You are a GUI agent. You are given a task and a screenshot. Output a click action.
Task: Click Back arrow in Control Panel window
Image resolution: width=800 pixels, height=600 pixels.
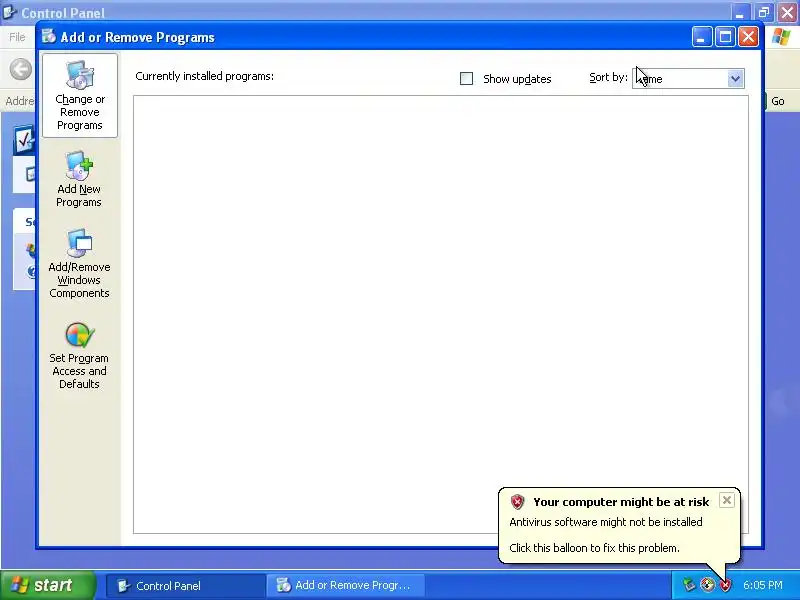click(x=21, y=69)
